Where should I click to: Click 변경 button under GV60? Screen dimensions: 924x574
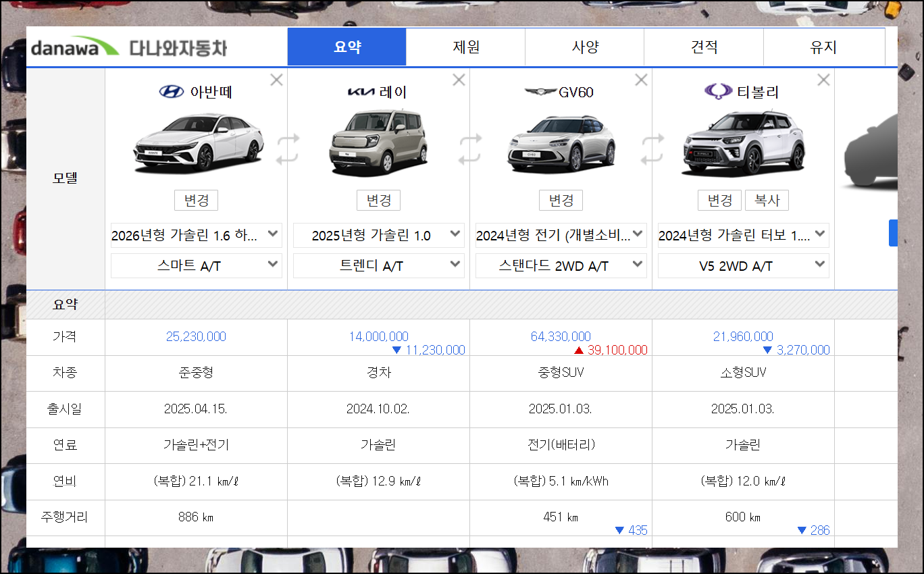pyautogui.click(x=561, y=201)
